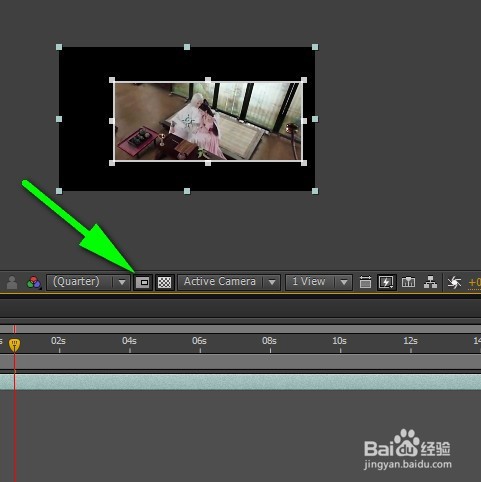Click the 08s mark on time ruler
481x482 pixels.
pos(269,341)
